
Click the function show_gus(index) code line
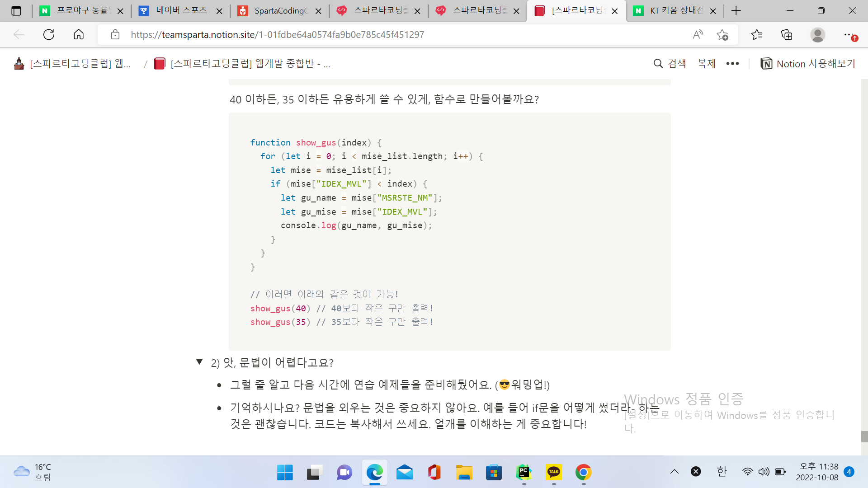point(316,142)
